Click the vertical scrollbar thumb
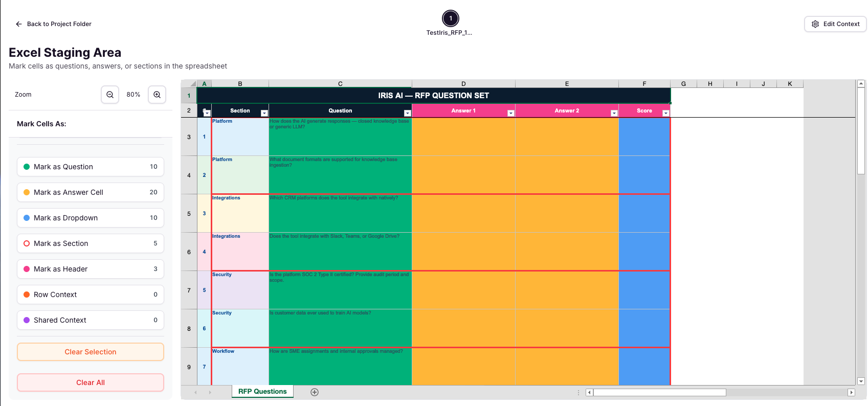 (x=861, y=131)
